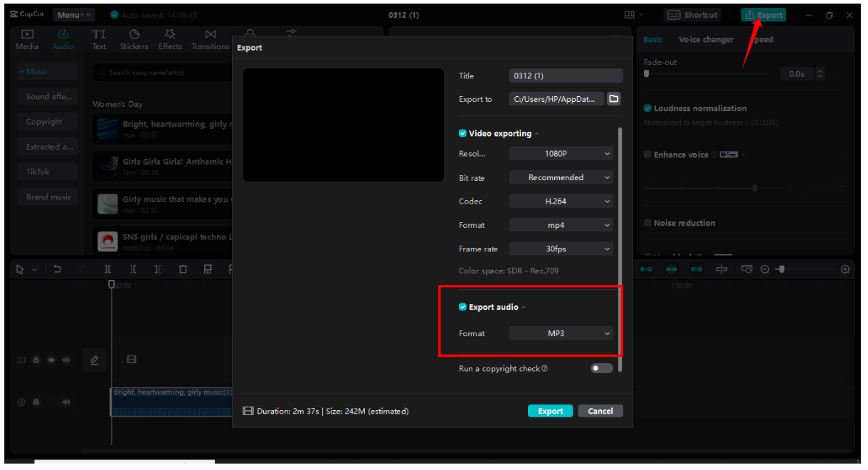The image size is (868, 470).
Task: Open the Bit rate Recommended dropdown
Action: click(561, 177)
